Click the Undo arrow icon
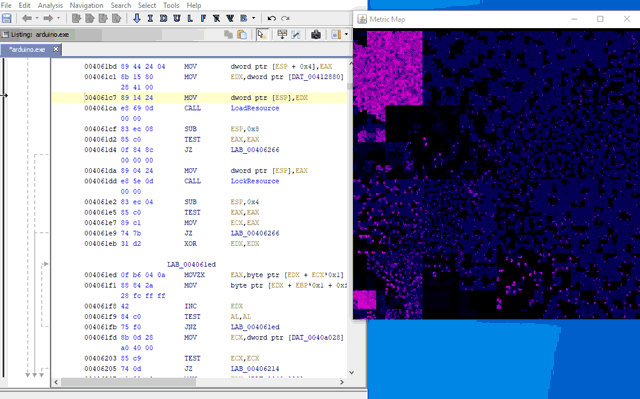 (x=271, y=18)
